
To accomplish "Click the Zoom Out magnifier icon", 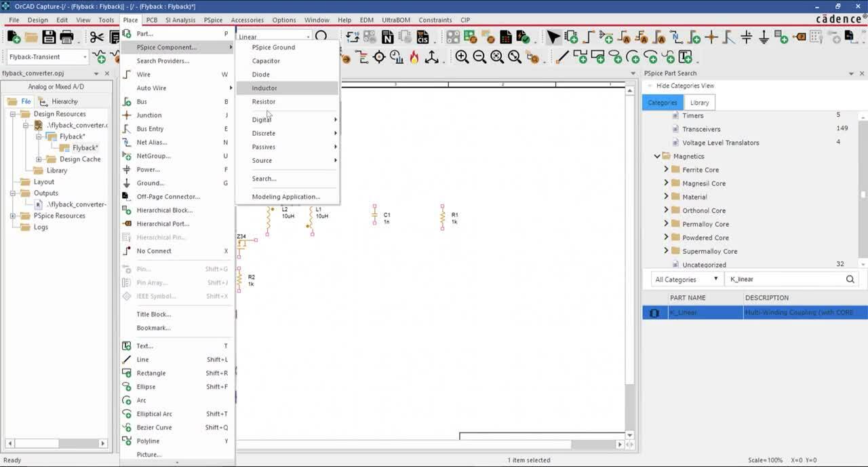I will (479, 57).
